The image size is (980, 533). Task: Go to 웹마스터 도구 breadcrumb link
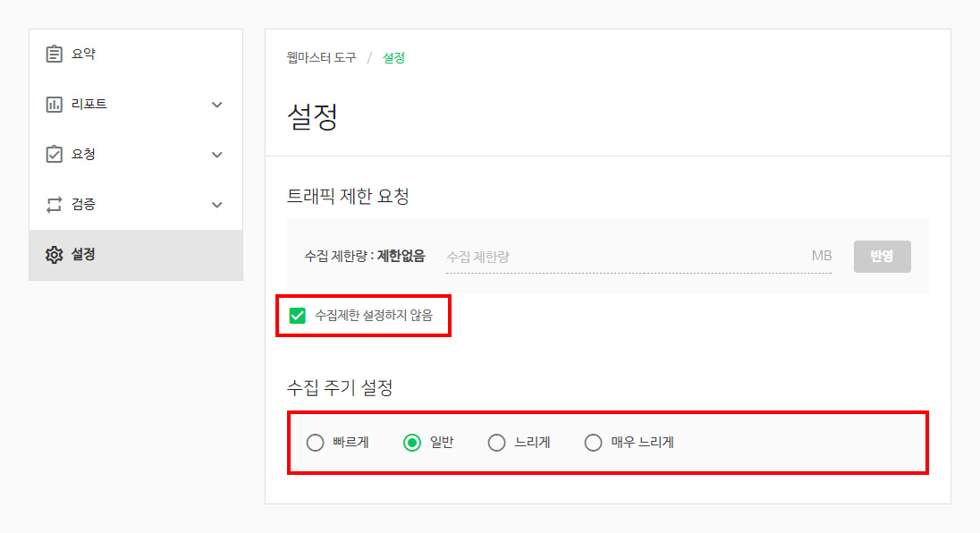(321, 57)
